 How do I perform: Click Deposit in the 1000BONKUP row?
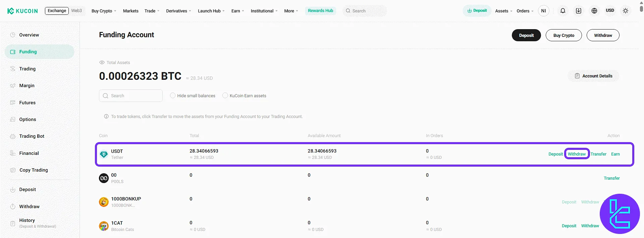[x=569, y=202]
